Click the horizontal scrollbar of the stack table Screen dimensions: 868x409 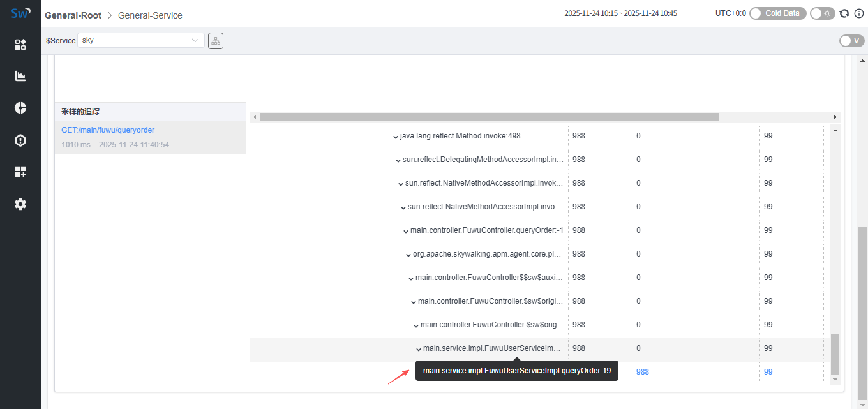[x=489, y=117]
